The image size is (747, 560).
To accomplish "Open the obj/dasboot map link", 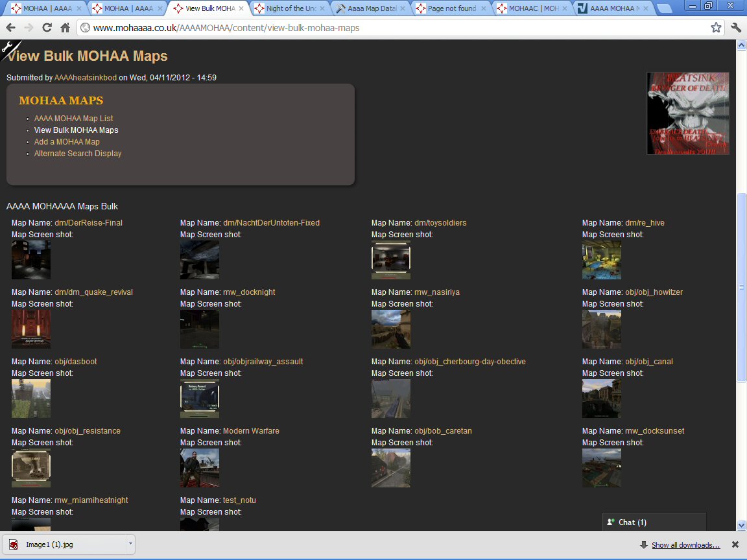I will [76, 362].
